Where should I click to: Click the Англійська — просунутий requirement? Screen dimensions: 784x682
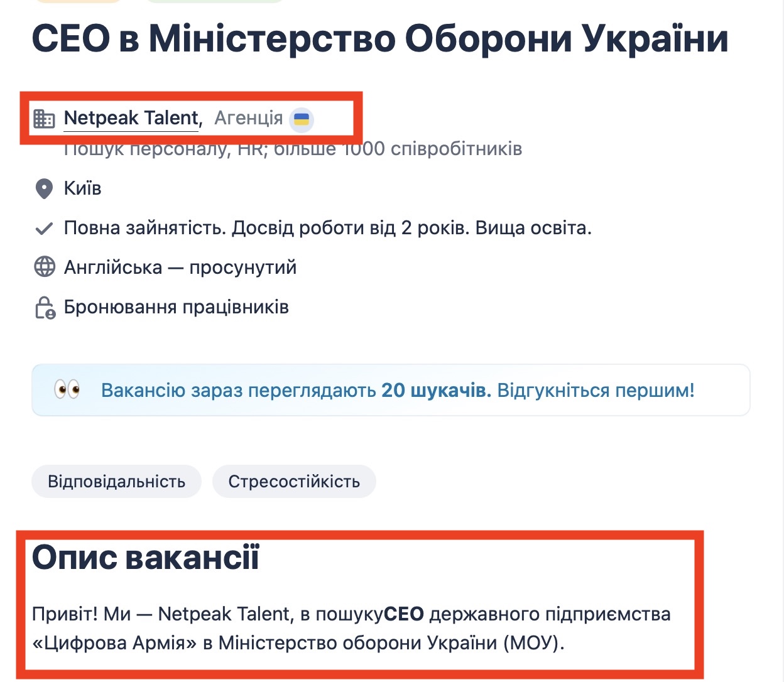pos(180,268)
